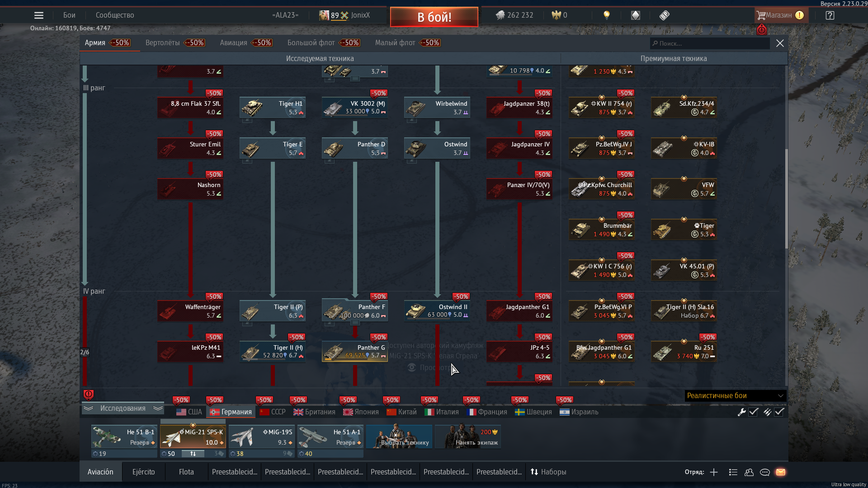Select the США nation tab
The height and width of the screenshot is (488, 868).
pyautogui.click(x=189, y=412)
